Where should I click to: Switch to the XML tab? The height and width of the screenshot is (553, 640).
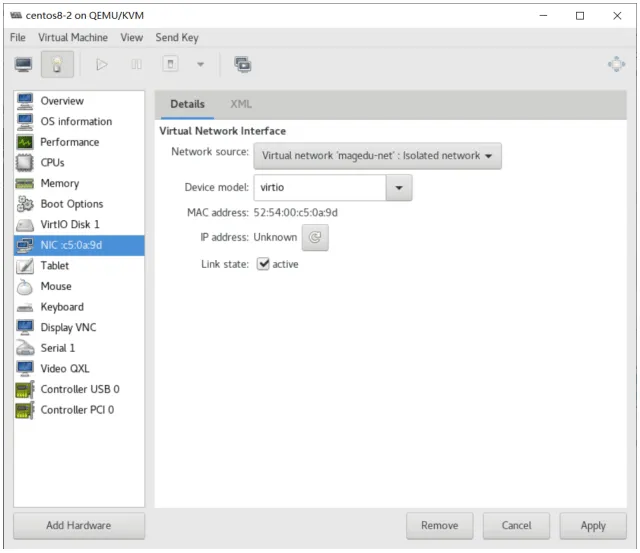tap(241, 104)
